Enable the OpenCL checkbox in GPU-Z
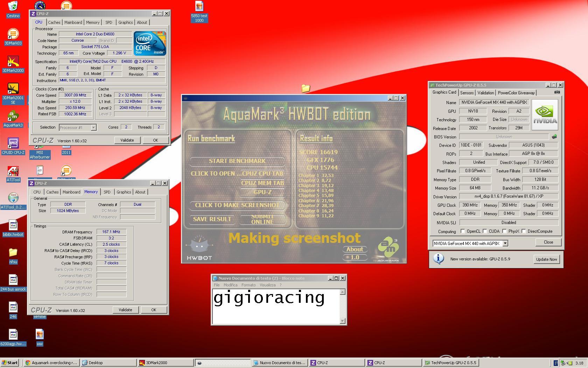Viewport: 588px width, 368px height. click(463, 231)
